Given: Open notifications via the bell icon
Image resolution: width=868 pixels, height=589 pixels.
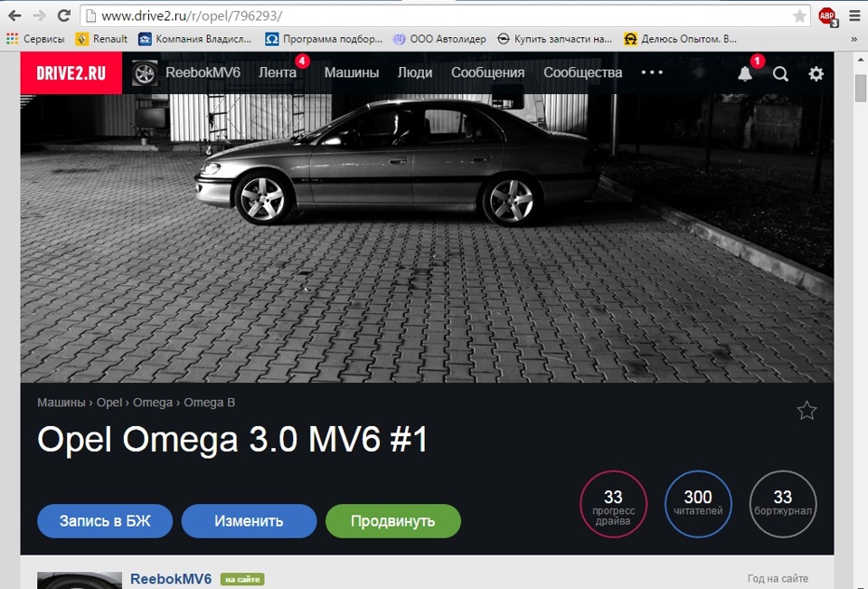Looking at the screenshot, I should coord(745,73).
